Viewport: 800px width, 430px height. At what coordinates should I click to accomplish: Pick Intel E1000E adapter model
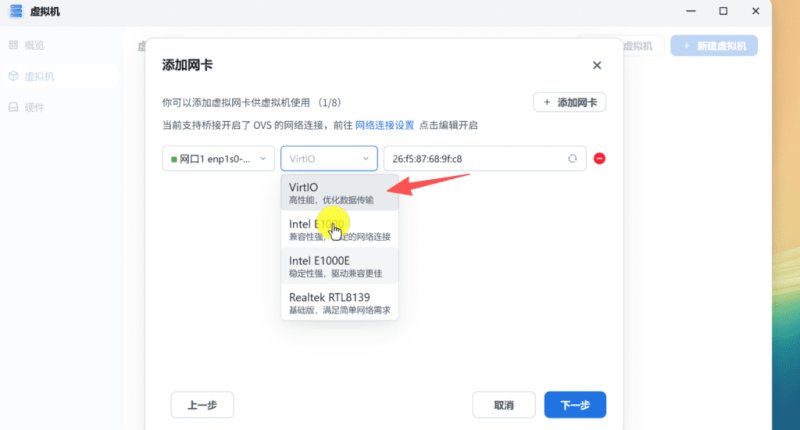coord(339,266)
